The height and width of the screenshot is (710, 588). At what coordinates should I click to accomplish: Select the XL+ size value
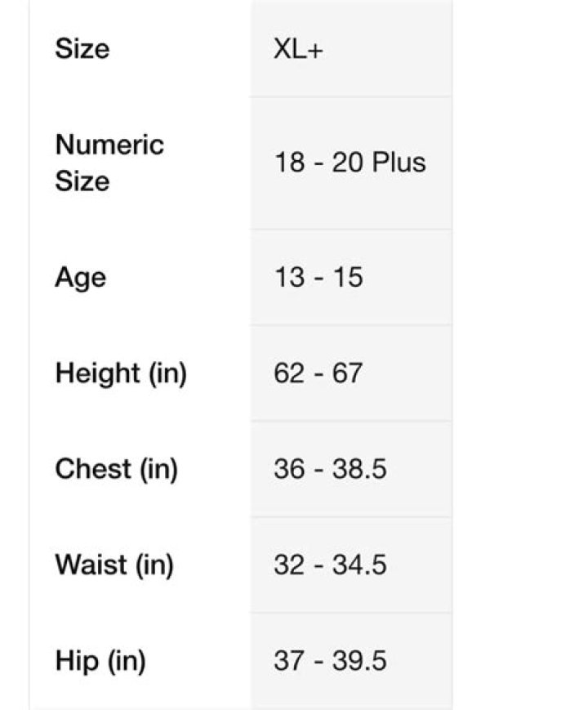pyautogui.click(x=300, y=50)
